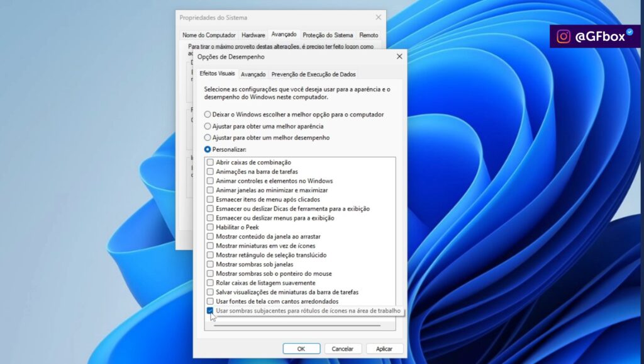Choose 'Ajustar para obter uma melhor aparência'
The width and height of the screenshot is (644, 364).
point(208,127)
